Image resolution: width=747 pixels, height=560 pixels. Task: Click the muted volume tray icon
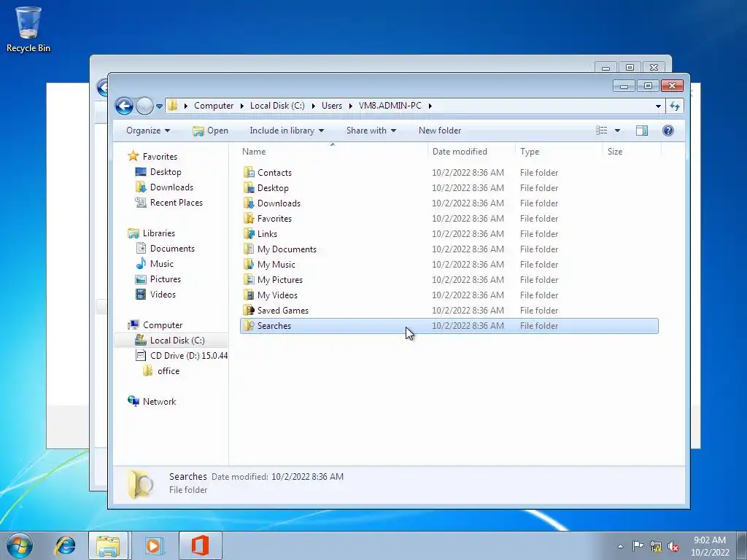[673, 546]
